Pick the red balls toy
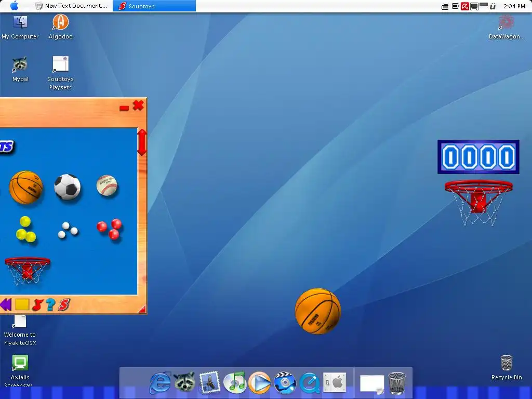Viewport: 532px width, 399px height. click(x=110, y=229)
